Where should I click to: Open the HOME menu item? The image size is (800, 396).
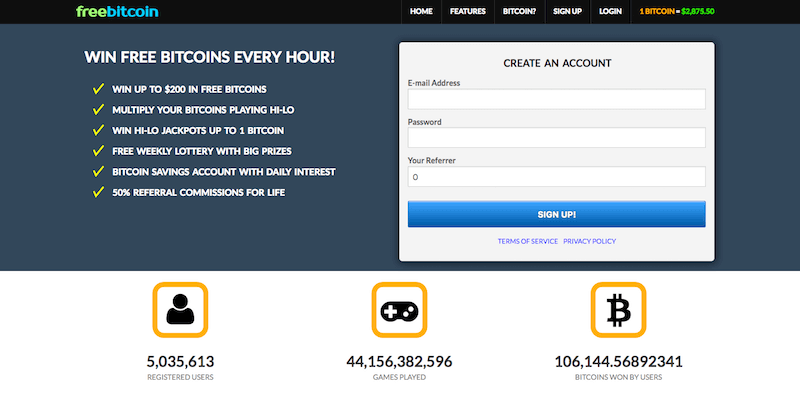pos(421,11)
